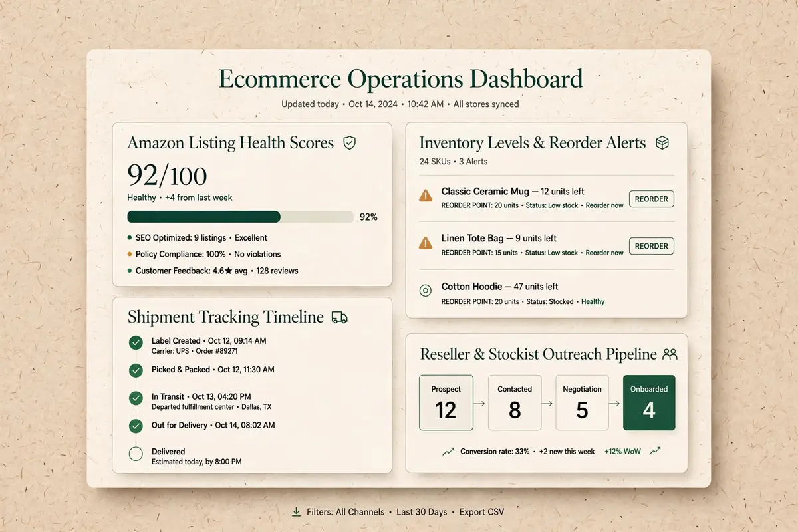
Task: Open the Onboarded stage card
Action: (x=649, y=402)
